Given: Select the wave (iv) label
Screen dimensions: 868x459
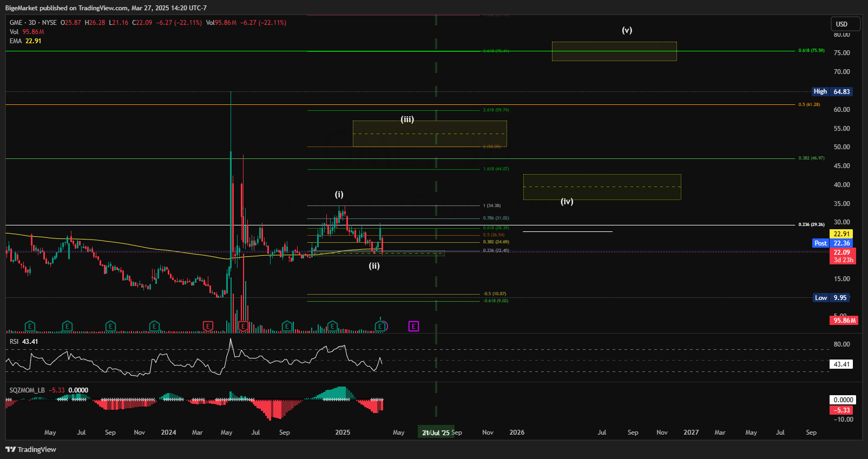Looking at the screenshot, I should [x=567, y=202].
